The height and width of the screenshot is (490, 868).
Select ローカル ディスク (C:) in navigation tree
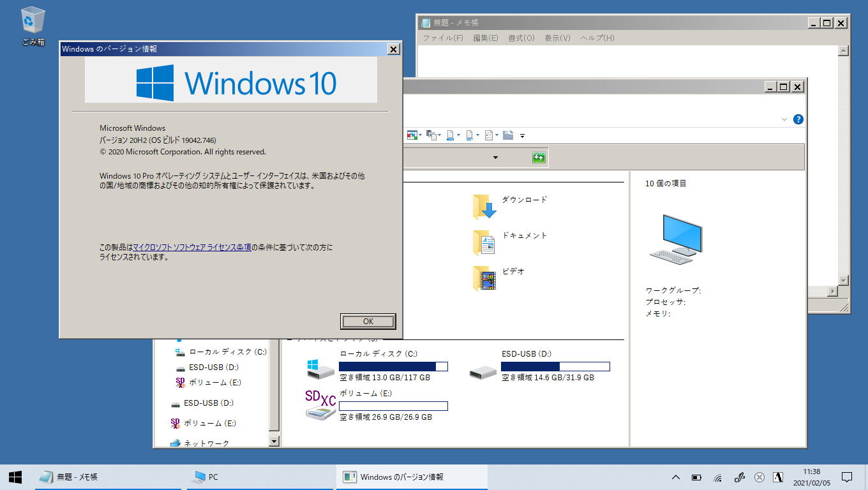click(221, 352)
